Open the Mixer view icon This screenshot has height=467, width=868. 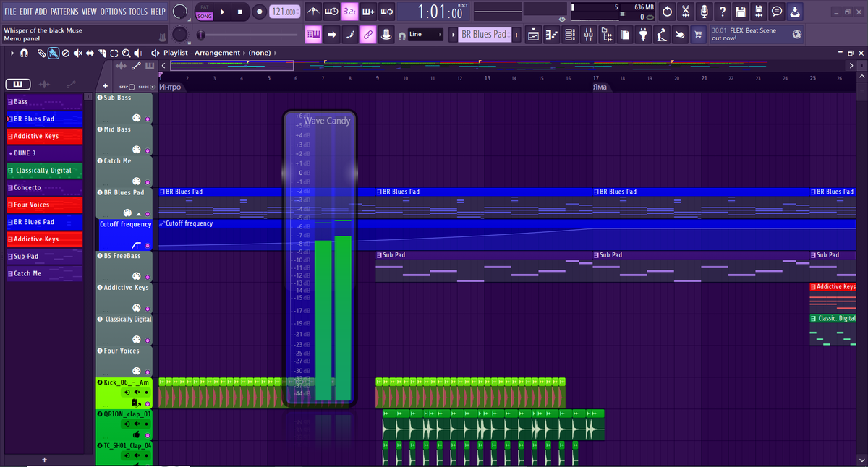coord(588,34)
